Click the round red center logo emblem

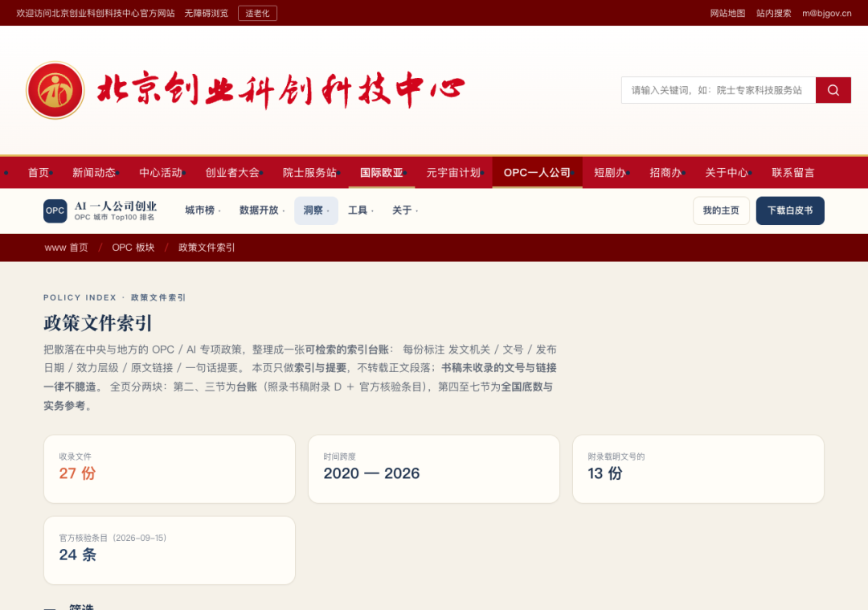pyautogui.click(x=55, y=90)
